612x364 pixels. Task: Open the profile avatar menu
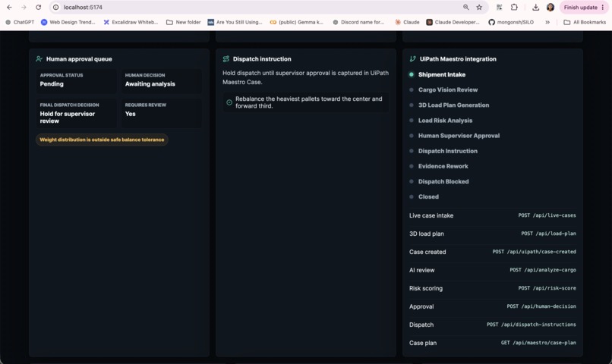coord(550,8)
